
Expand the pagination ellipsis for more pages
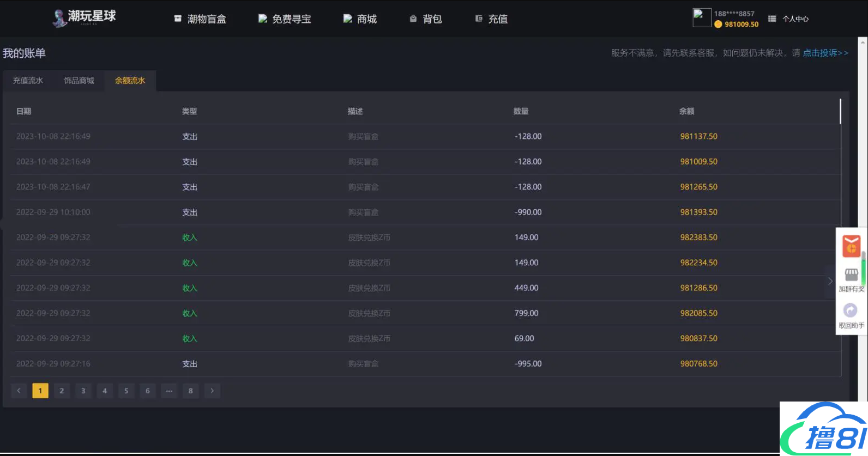169,391
